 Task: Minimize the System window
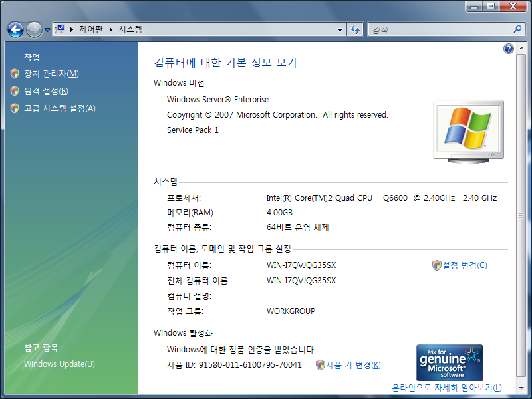[x=474, y=7]
